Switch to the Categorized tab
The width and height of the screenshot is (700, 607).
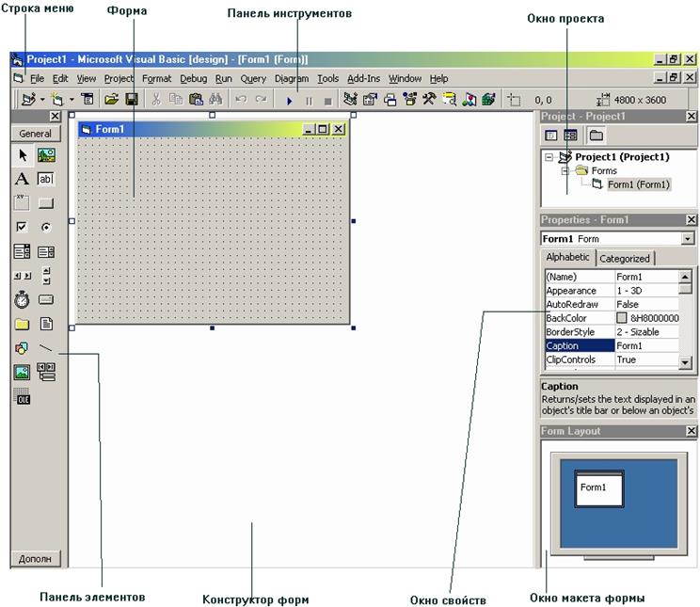[624, 259]
